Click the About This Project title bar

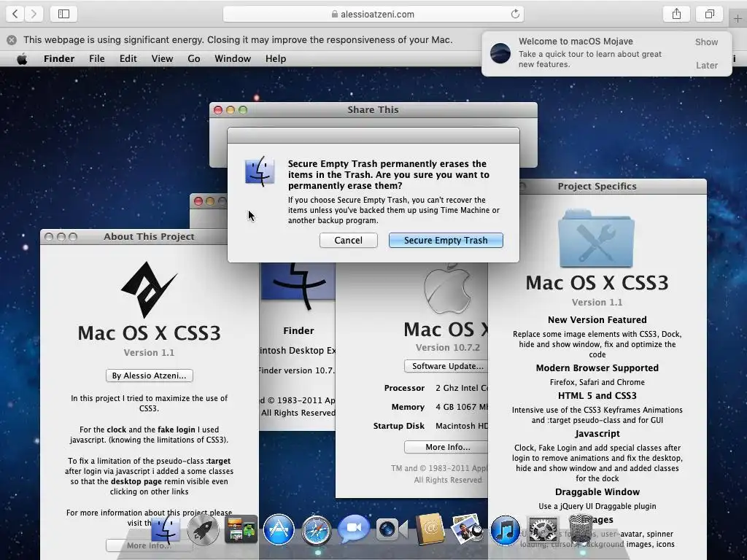tap(149, 237)
